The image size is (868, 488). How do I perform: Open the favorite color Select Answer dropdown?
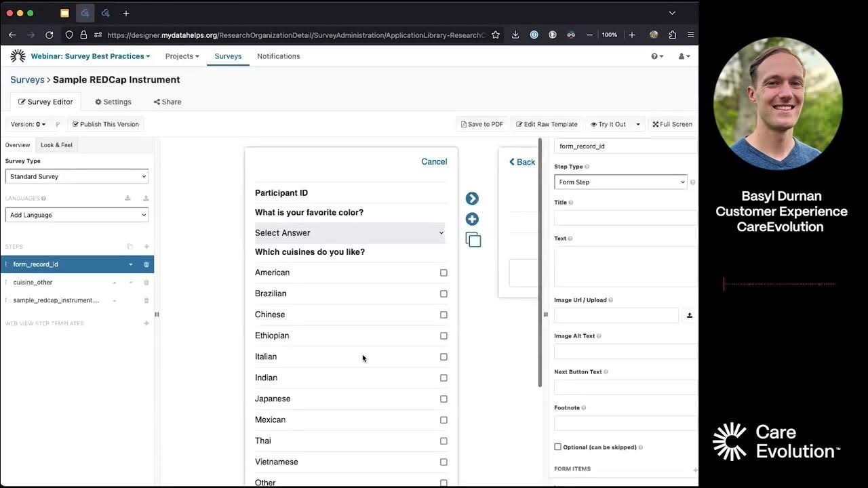pos(349,232)
